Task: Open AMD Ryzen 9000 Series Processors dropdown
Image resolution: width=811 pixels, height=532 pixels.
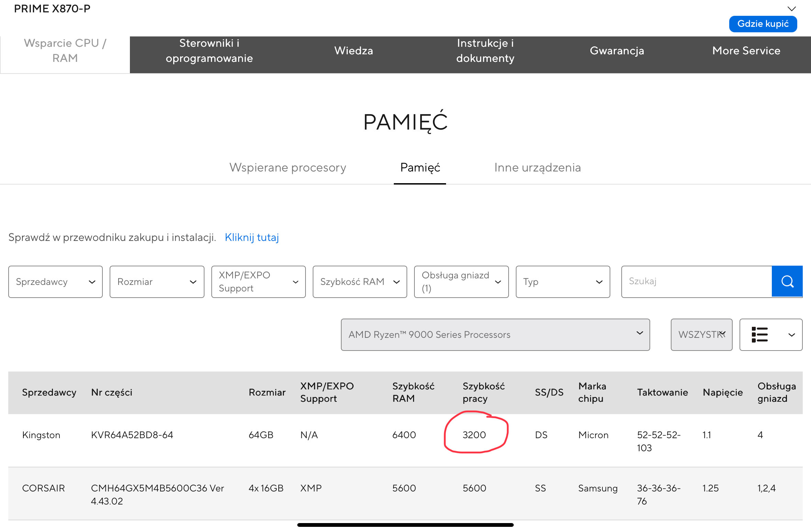Action: [495, 335]
